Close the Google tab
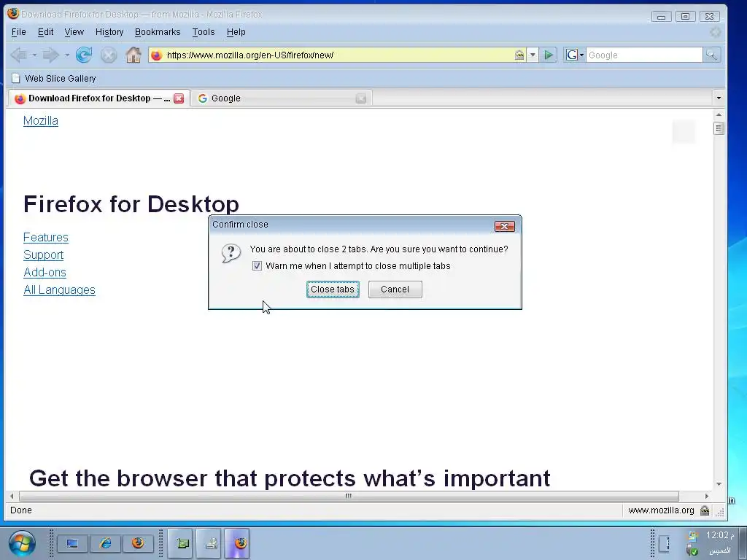 point(361,98)
